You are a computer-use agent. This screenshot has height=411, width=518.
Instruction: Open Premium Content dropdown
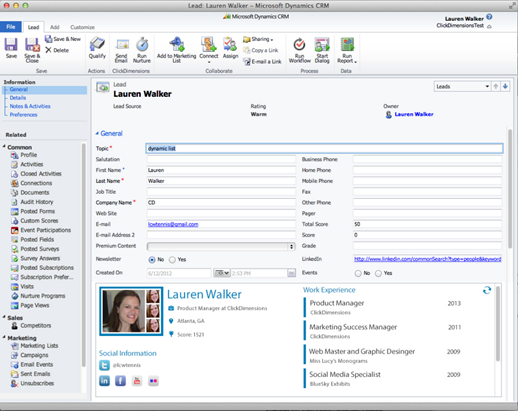pos(221,246)
